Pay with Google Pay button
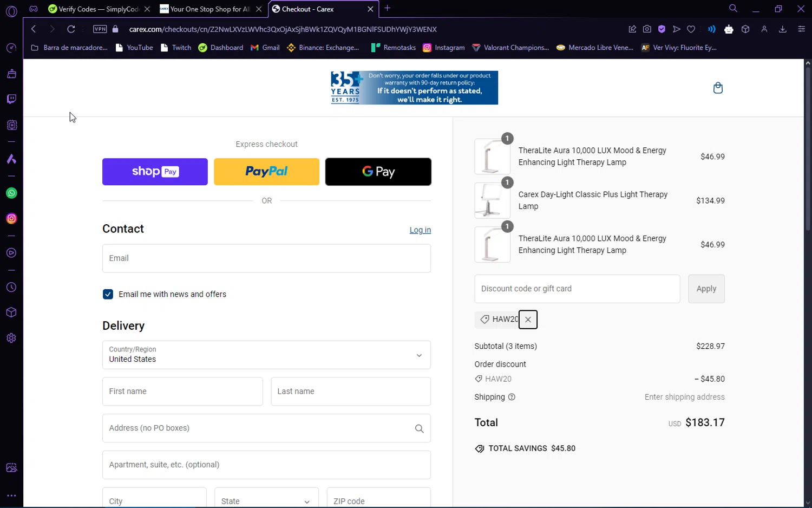The width and height of the screenshot is (812, 508). [378, 172]
